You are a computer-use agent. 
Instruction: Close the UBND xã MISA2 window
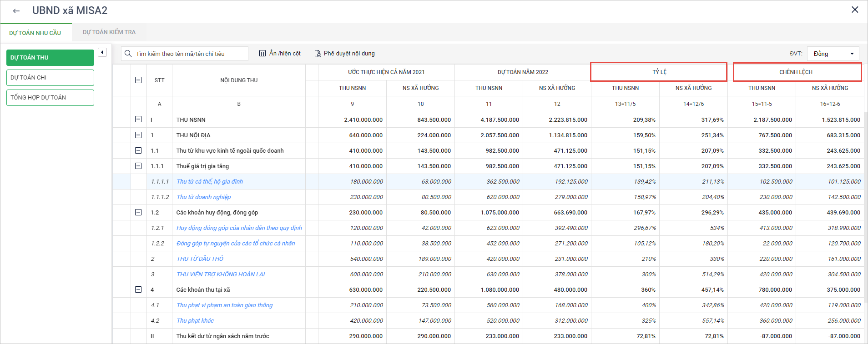pos(855,10)
